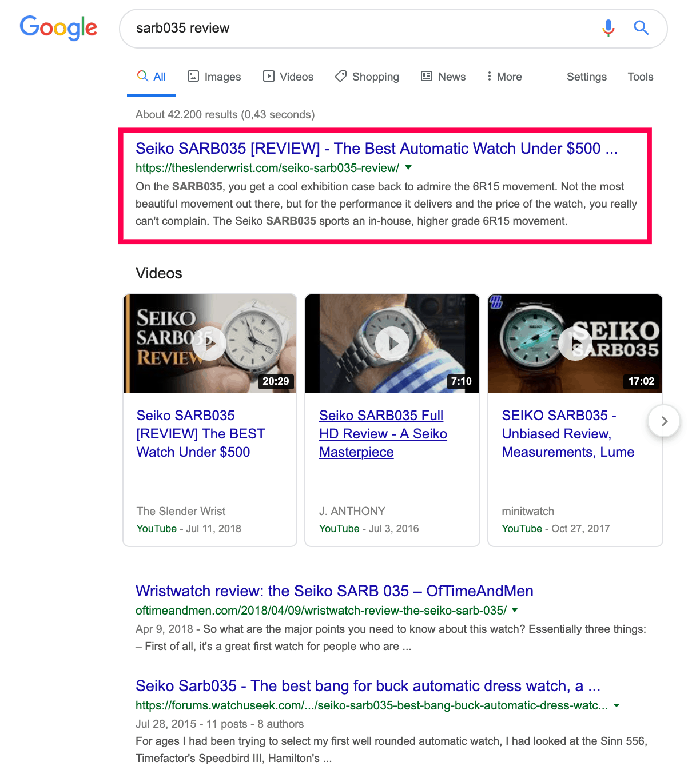Click the 'About 42.200 results' text
Image resolution: width=700 pixels, height=770 pixels.
click(225, 114)
